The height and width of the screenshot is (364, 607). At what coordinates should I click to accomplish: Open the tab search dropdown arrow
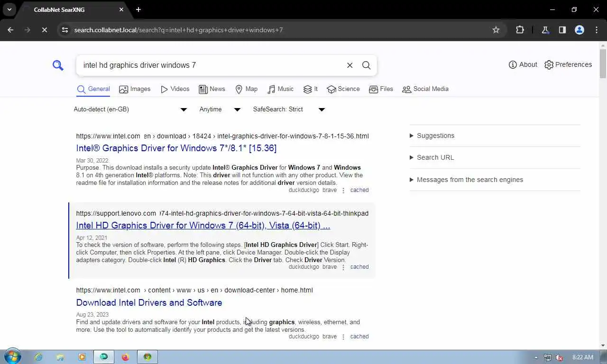pos(9,9)
